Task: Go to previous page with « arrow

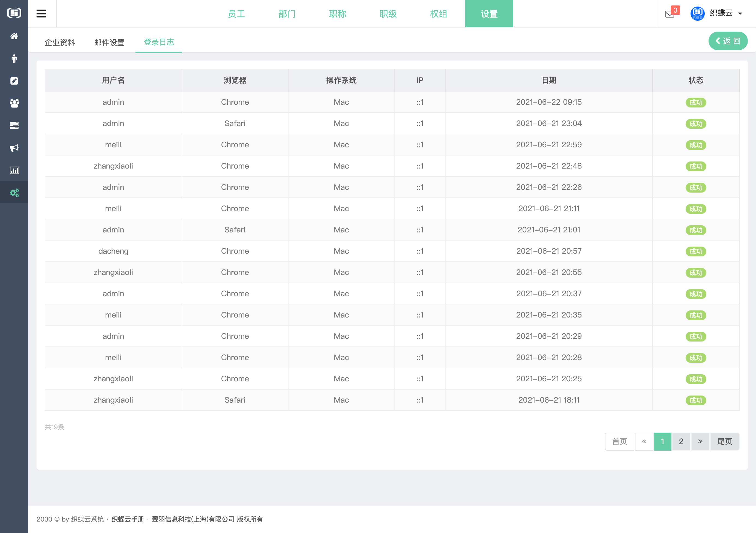Action: [x=644, y=441]
